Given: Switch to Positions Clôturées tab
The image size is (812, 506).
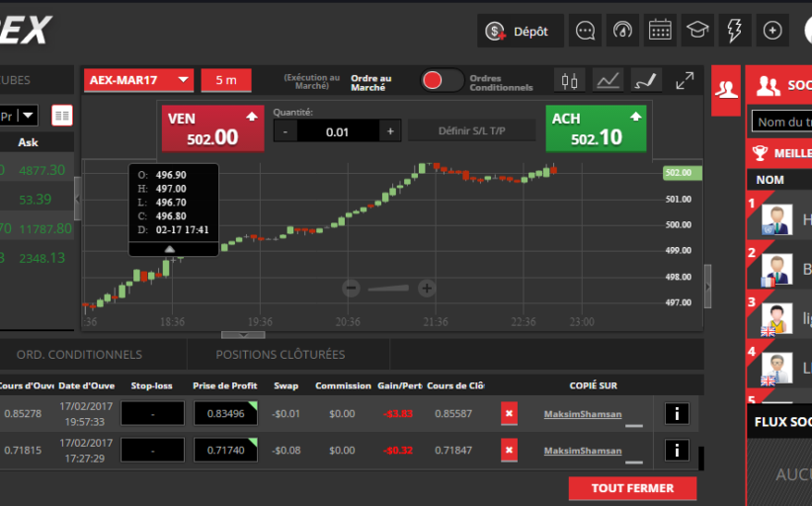Looking at the screenshot, I should click(x=281, y=354).
